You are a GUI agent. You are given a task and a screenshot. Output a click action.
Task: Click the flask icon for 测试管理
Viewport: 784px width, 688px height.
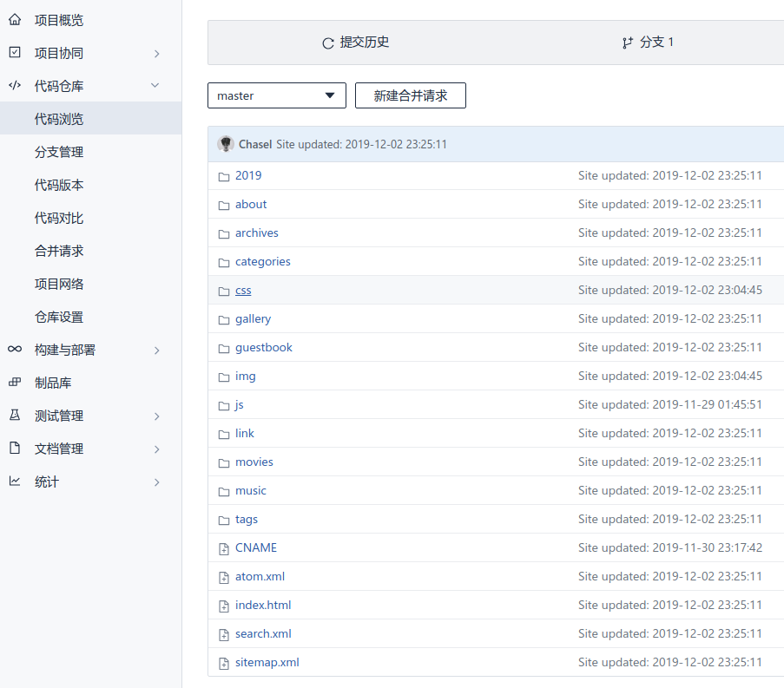(15, 416)
